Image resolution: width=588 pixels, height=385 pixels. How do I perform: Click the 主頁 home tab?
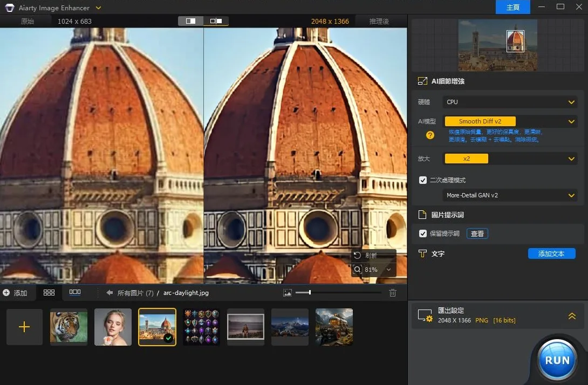click(x=513, y=7)
